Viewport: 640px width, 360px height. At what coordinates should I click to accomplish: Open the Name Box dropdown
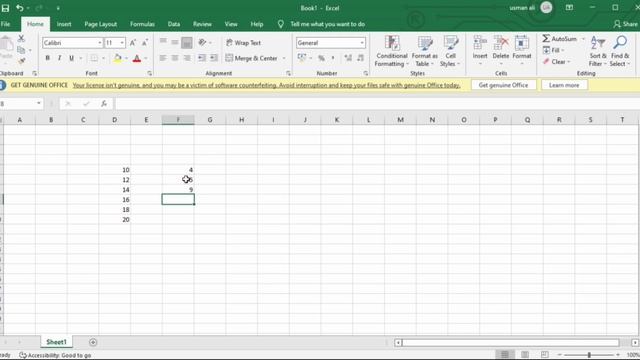[39, 103]
